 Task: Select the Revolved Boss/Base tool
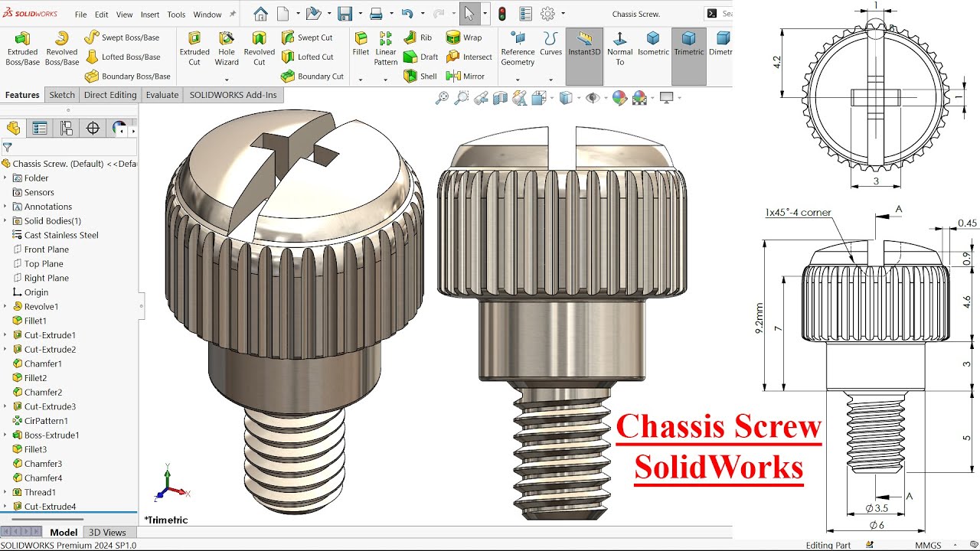point(62,49)
